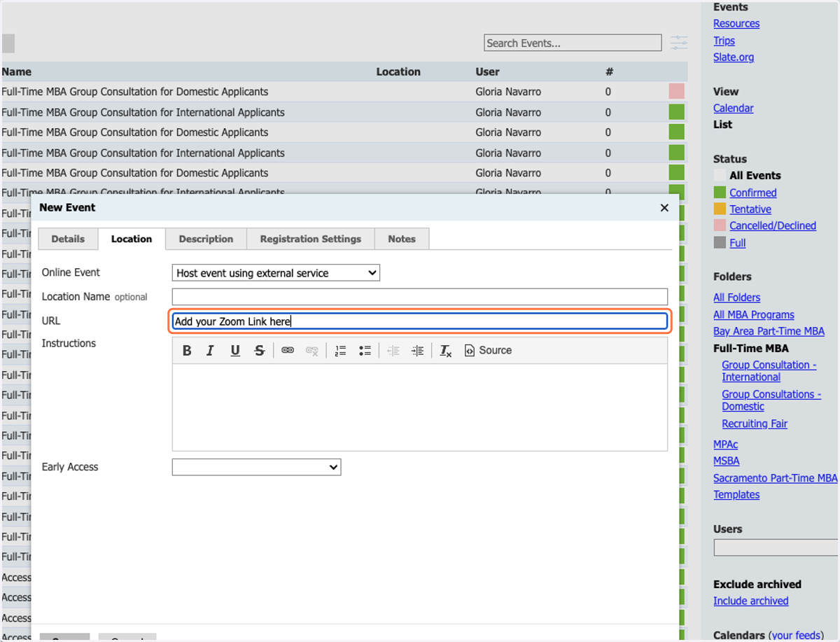The width and height of the screenshot is (840, 642).
Task: Switch editor to Source view
Action: click(488, 351)
